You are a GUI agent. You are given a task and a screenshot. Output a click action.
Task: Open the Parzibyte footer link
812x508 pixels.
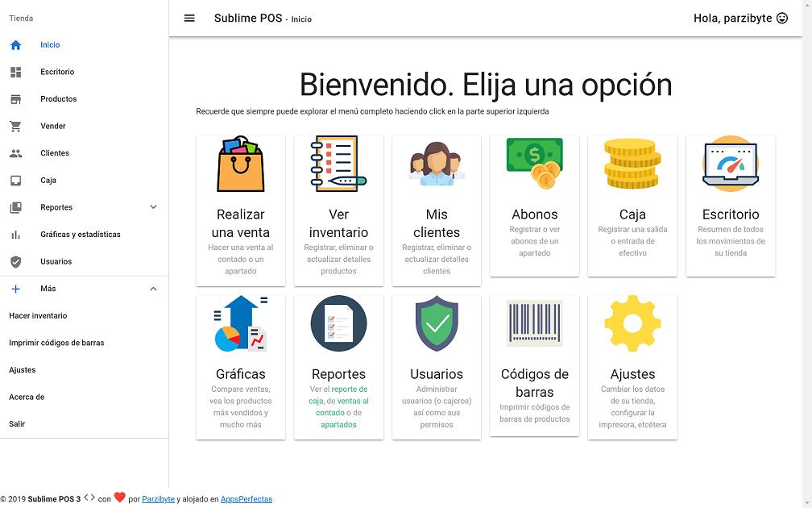[158, 499]
